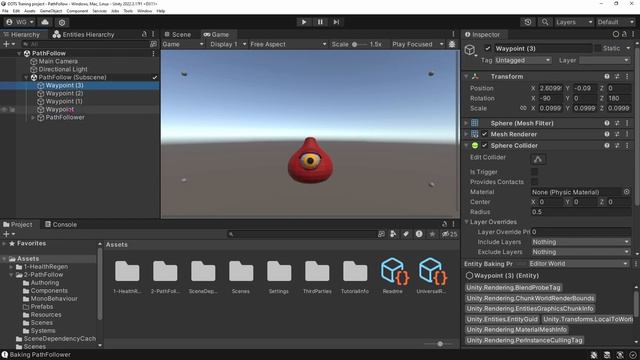Enable the Provides Contacts checkbox
The width and height of the screenshot is (640, 360).
(534, 182)
